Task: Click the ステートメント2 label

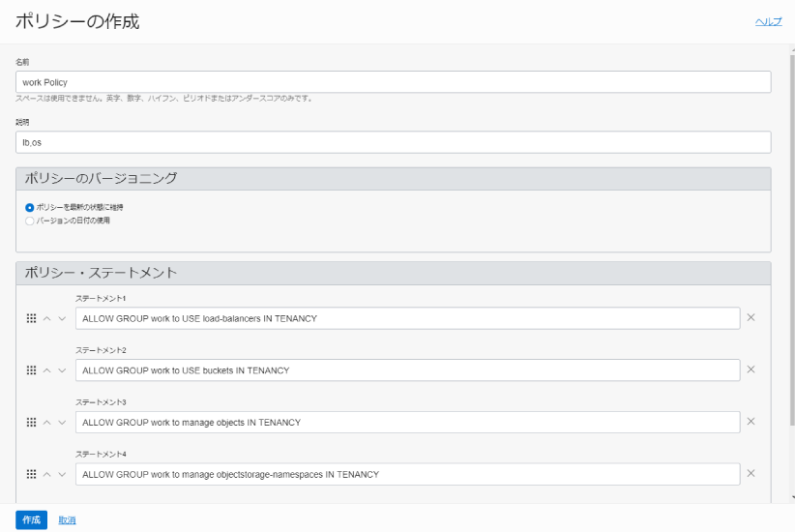Action: [101, 350]
